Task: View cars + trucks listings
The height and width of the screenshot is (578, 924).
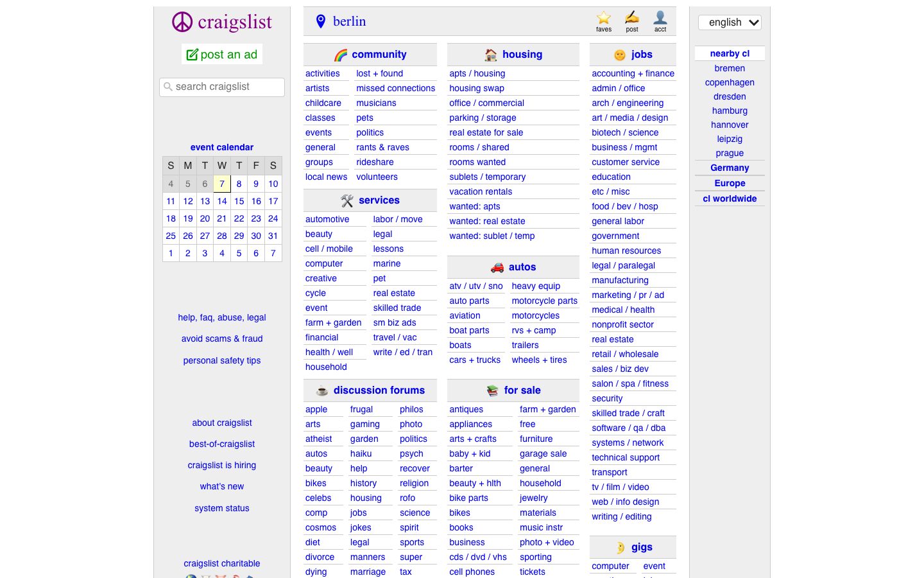Action: coord(475,360)
